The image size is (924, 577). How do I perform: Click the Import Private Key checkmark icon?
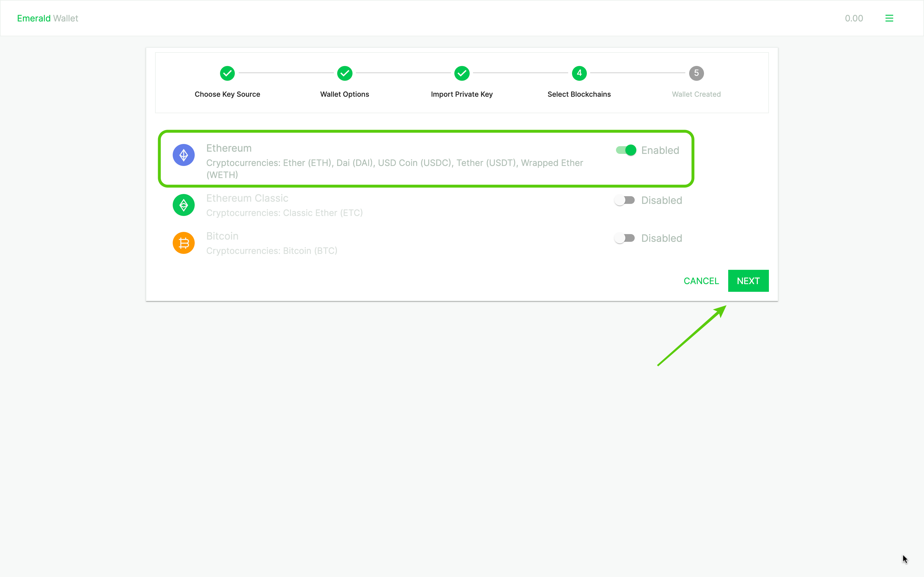click(x=462, y=73)
